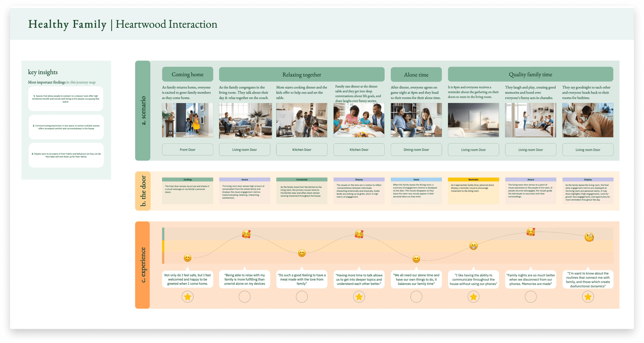Image resolution: width=644 pixels, height=343 pixels.
Task: Click heart-face emoji above "Family nights" quote
Action: (x=531, y=232)
